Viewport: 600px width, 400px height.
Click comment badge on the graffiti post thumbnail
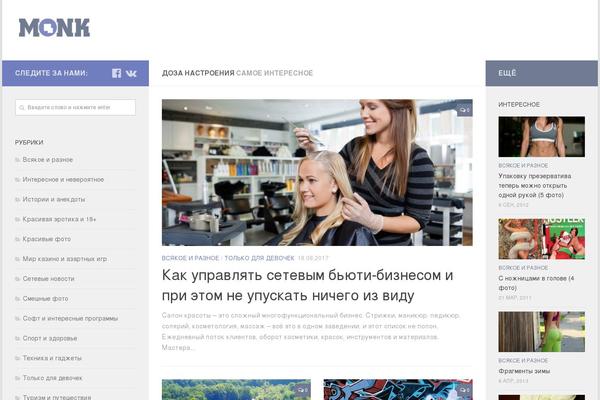[465, 390]
